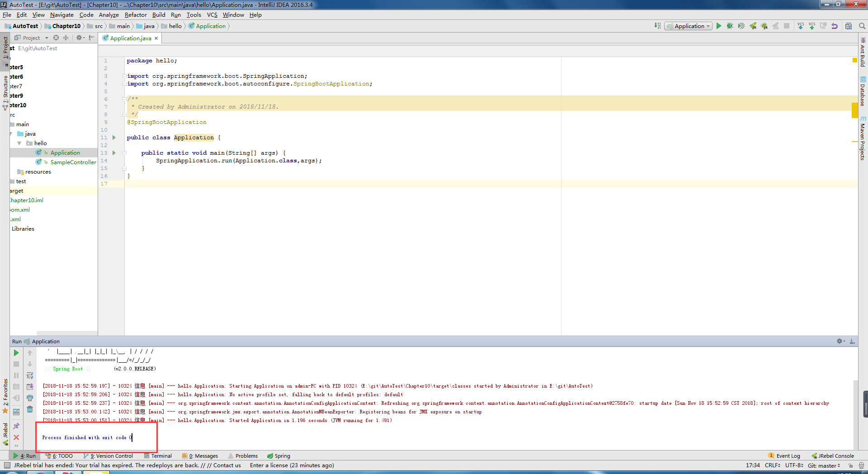Click the Revert undo arrow icon
Screen dimensions: 868x474
[835, 26]
